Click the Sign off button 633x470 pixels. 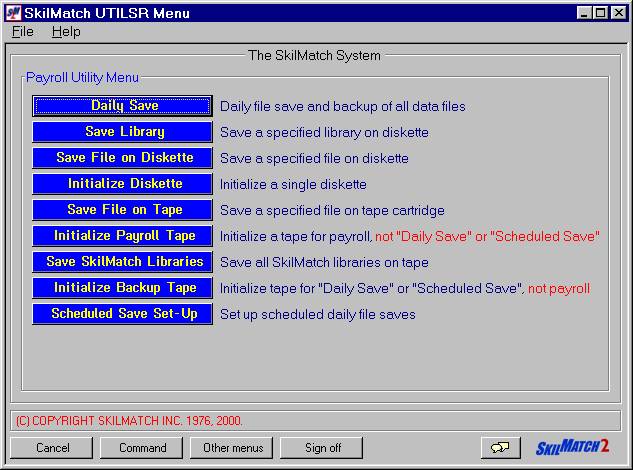tap(322, 448)
